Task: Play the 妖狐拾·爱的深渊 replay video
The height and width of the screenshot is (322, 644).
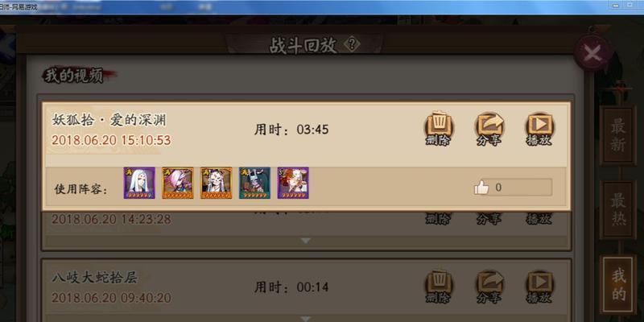Action: [539, 129]
